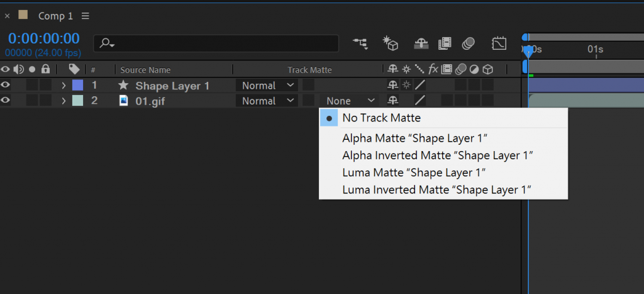Toggle visibility of the 01.gif layer
Screen dimensions: 644x294
(6, 100)
